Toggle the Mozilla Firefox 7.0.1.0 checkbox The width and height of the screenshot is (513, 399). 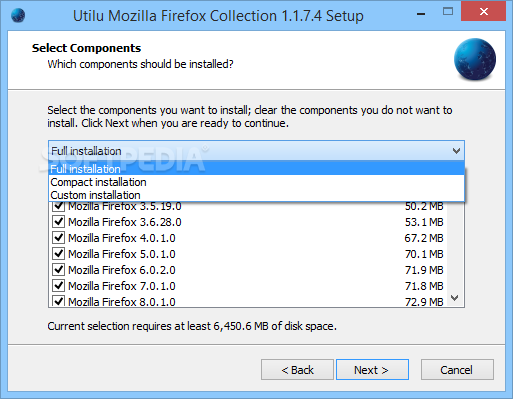click(x=59, y=286)
